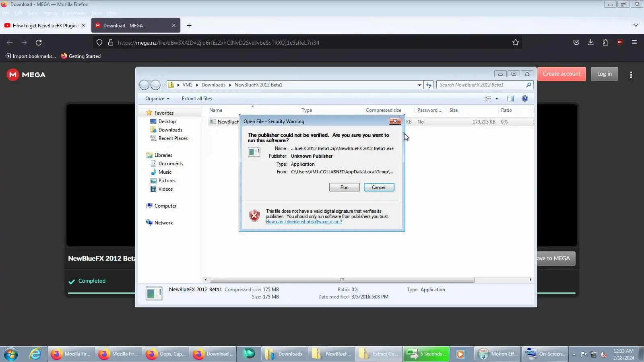Open the MEGA three-dot options menu
644x362 pixels.
631,75
